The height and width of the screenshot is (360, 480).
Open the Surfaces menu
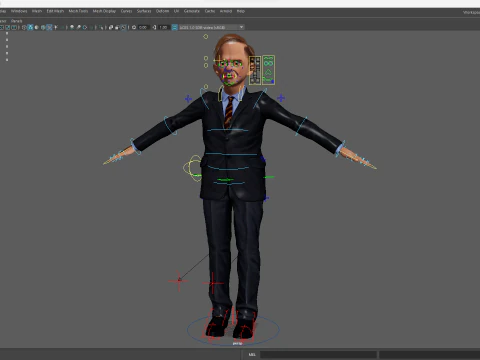pos(144,11)
